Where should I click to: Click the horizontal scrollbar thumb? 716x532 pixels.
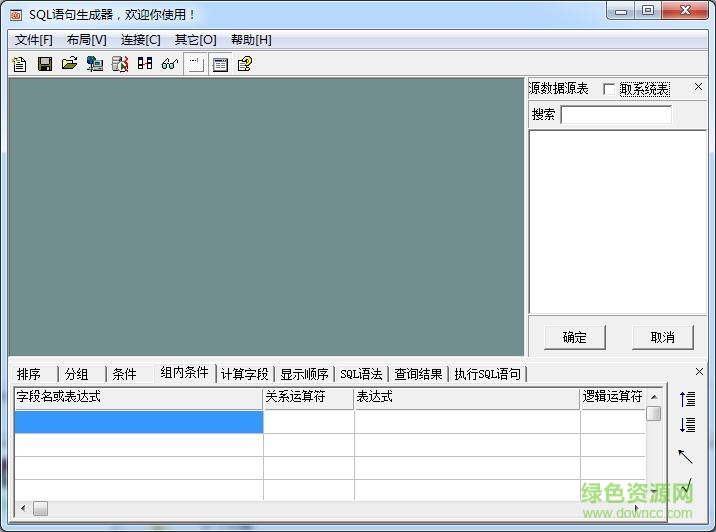pos(41,508)
